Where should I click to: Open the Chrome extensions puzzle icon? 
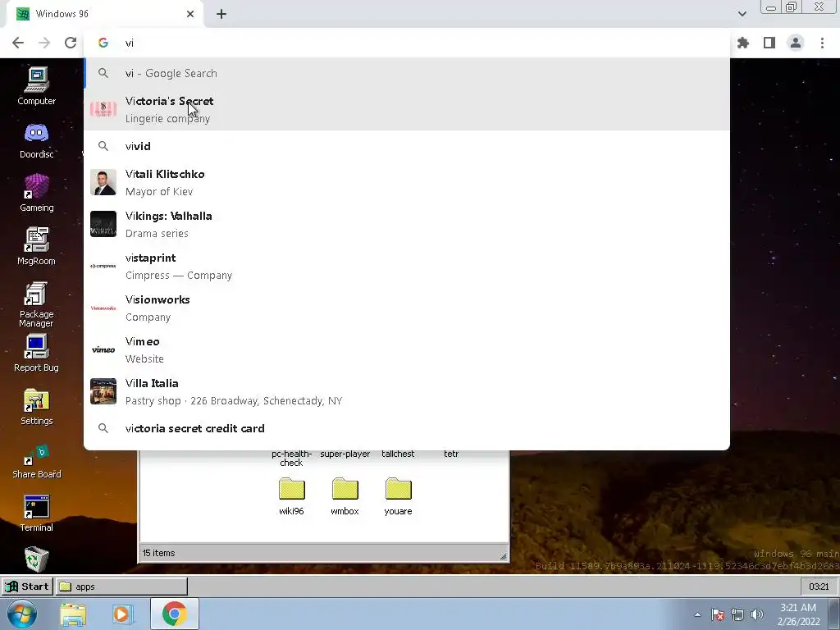[743, 43]
